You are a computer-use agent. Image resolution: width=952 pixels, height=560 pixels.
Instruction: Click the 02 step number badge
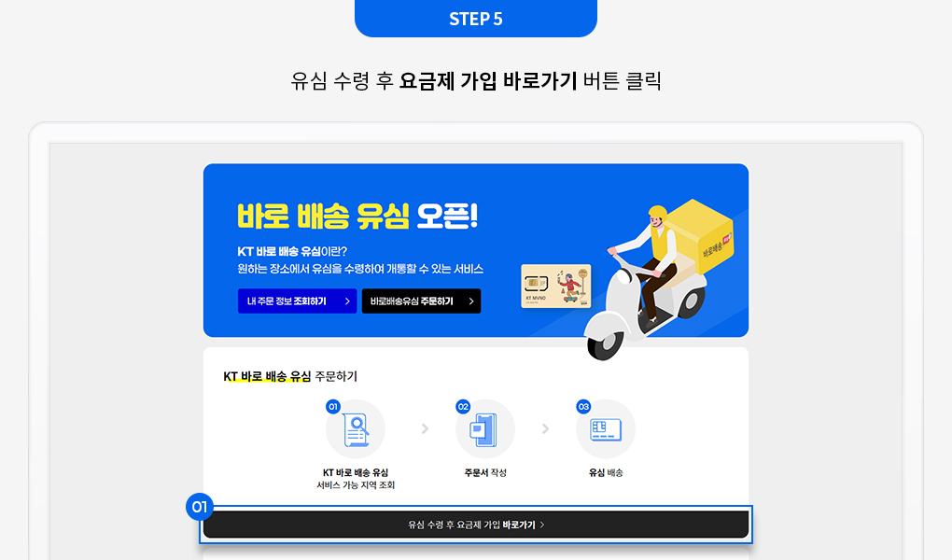[463, 407]
